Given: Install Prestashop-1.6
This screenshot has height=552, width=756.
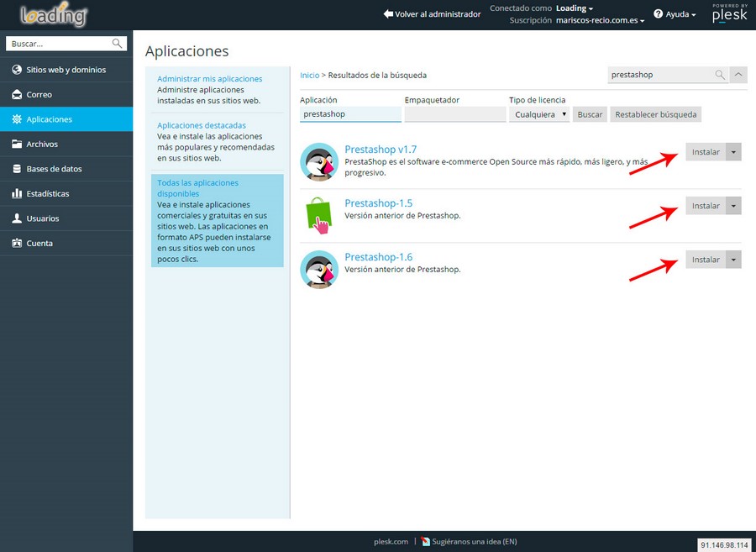Looking at the screenshot, I should point(706,260).
